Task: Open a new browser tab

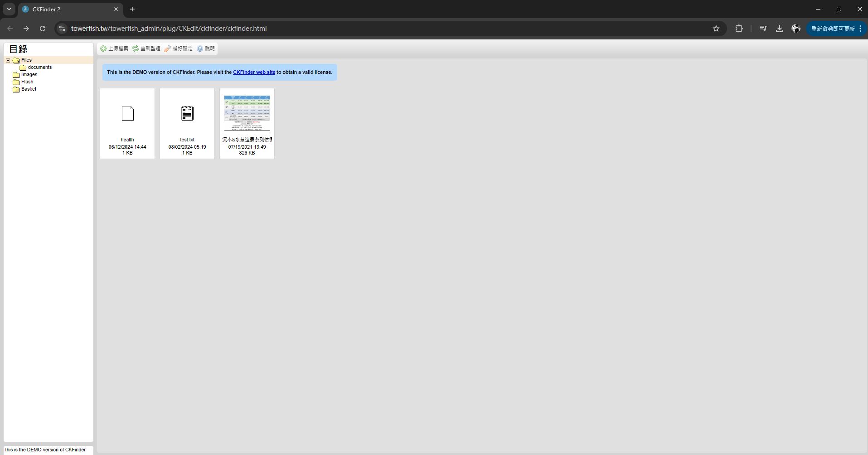Action: [132, 9]
